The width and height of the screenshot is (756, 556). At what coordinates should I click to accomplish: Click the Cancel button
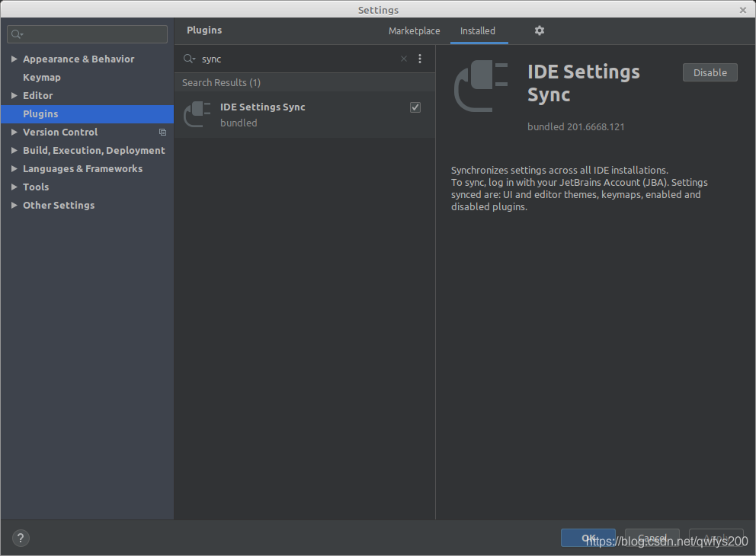click(x=652, y=538)
